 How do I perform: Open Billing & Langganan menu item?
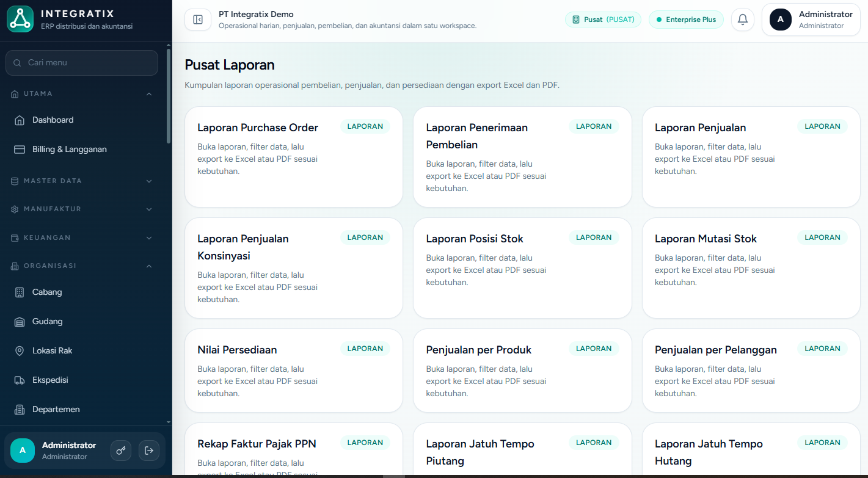[x=82, y=150]
